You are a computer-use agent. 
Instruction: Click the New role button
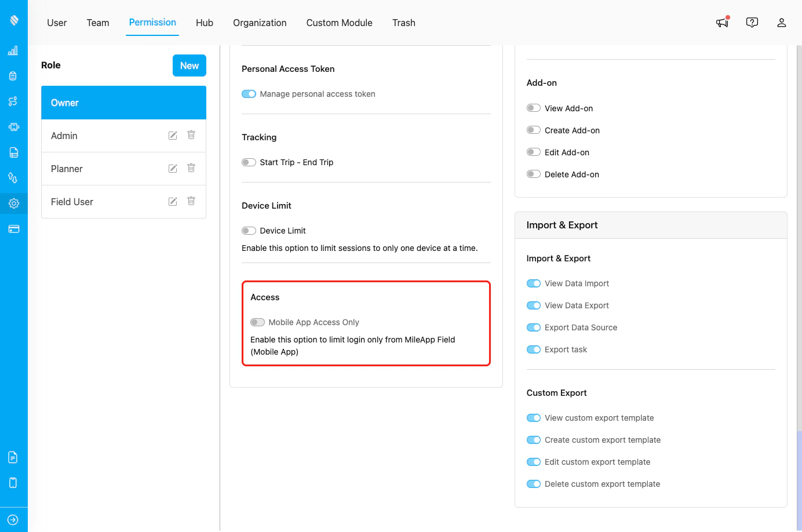tap(189, 65)
